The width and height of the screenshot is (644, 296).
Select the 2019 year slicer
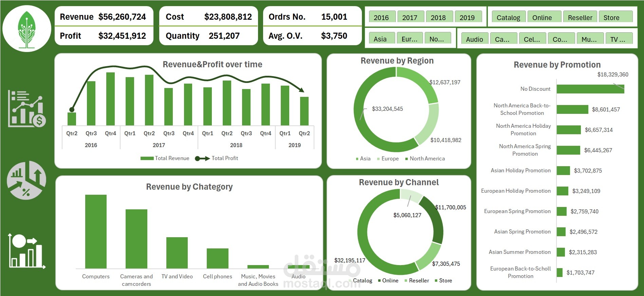[x=468, y=17]
